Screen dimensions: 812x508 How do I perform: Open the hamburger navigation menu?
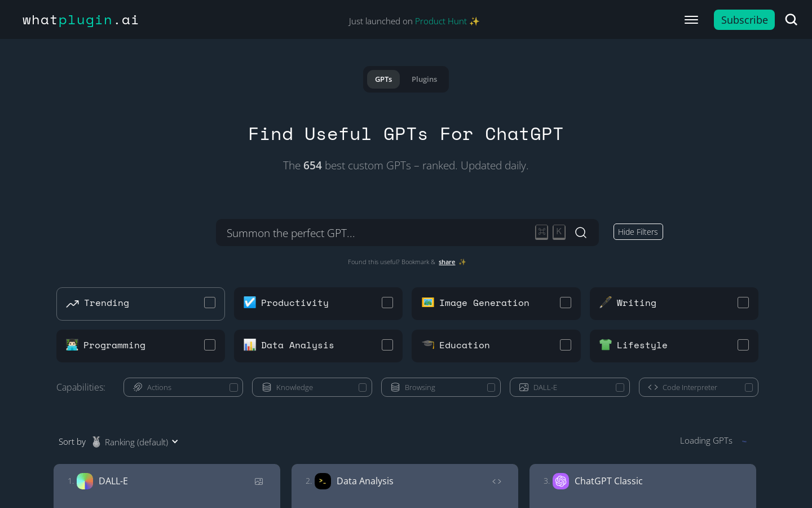pyautogui.click(x=691, y=19)
